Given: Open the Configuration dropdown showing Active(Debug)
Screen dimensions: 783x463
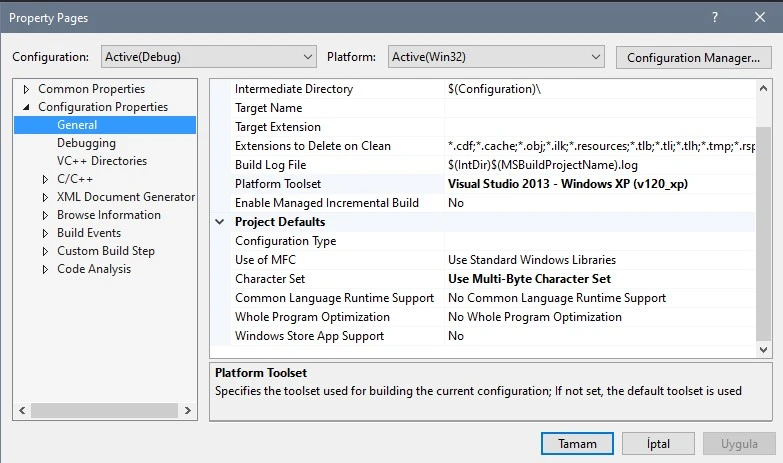Looking at the screenshot, I should (209, 57).
